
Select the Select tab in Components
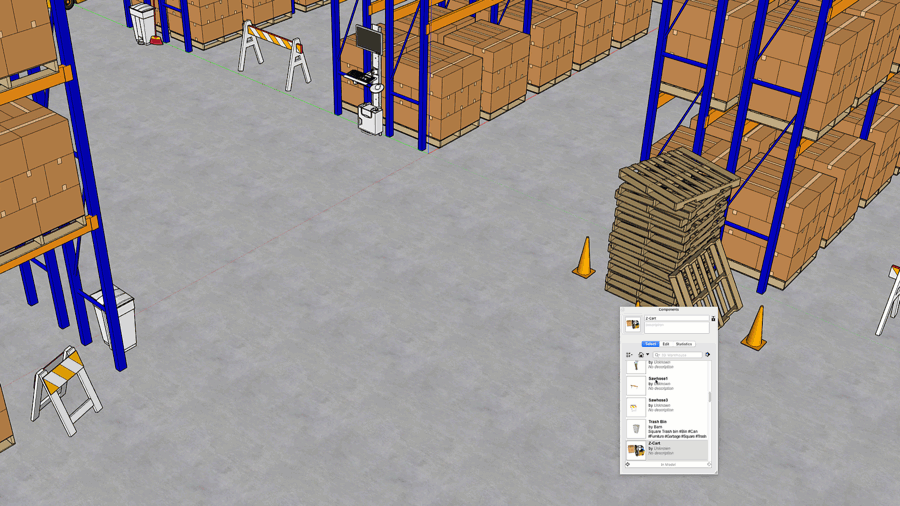[x=650, y=344]
